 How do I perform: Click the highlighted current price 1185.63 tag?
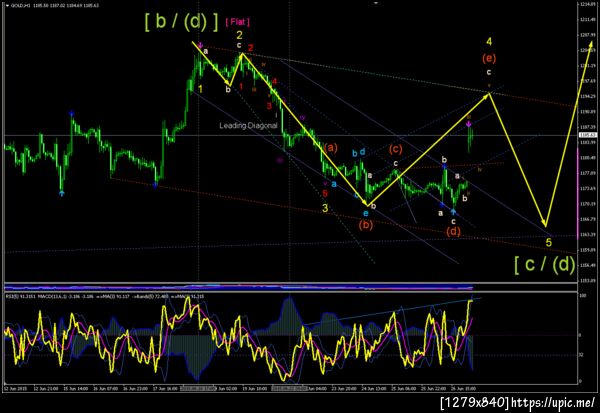click(x=588, y=135)
